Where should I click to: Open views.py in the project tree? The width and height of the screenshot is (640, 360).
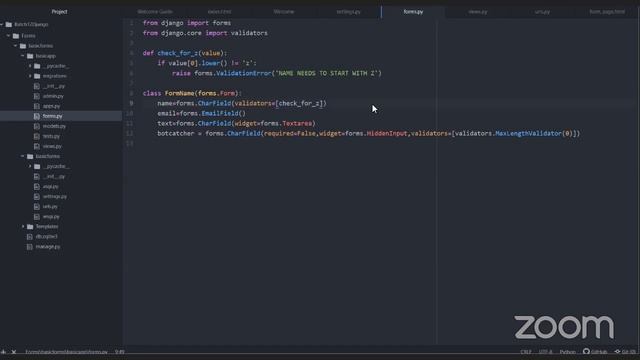52,146
